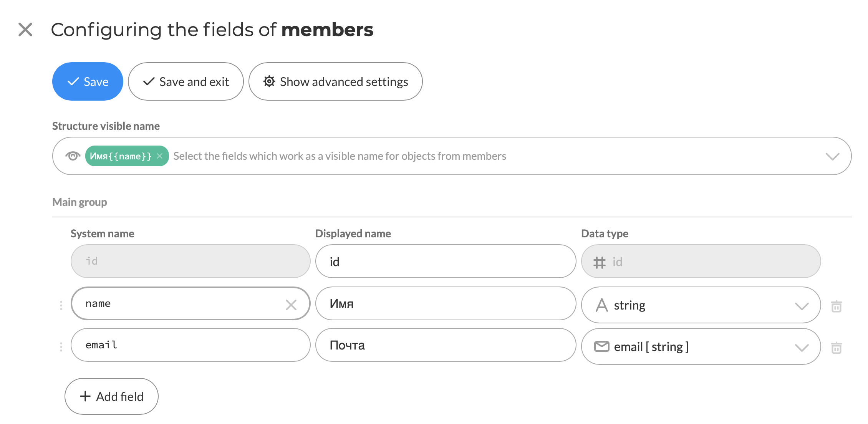Image resolution: width=868 pixels, height=424 pixels.
Task: Open the email [string] data type dropdown
Action: click(701, 346)
